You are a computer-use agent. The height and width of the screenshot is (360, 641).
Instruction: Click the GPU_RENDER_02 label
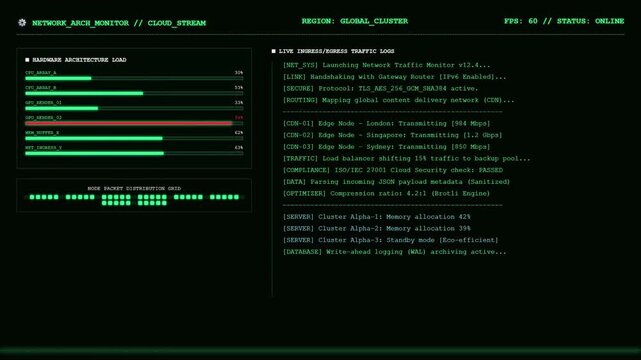(43, 118)
